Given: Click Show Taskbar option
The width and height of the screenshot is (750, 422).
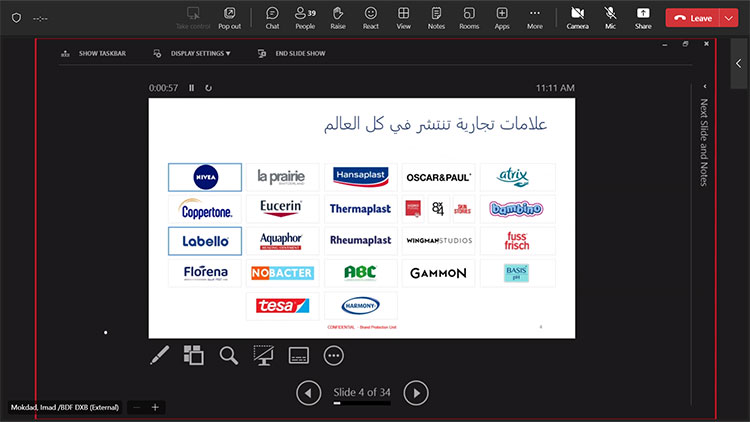Looking at the screenshot, I should [x=94, y=53].
